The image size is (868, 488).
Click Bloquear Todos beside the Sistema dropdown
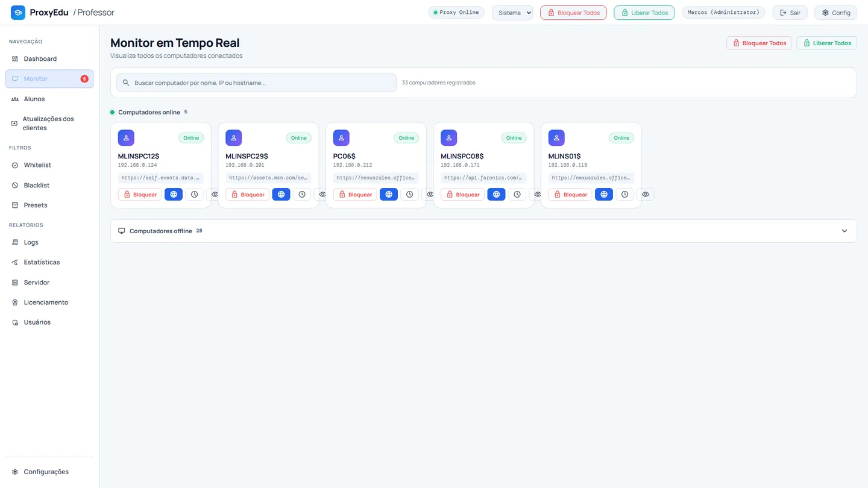tap(573, 13)
